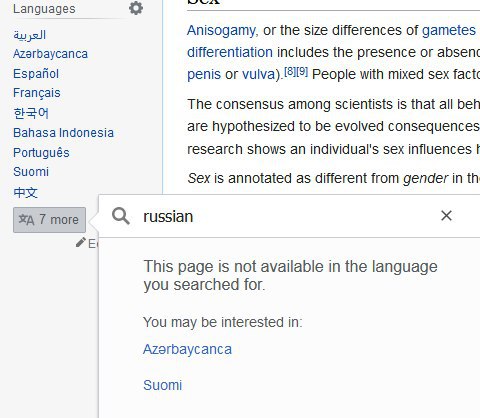Select suggested Suomi in search popup

pos(163,385)
